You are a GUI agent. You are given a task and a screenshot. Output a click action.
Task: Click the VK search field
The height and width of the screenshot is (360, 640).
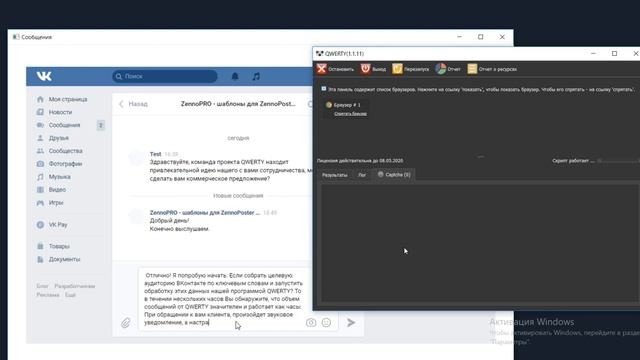[x=165, y=76]
